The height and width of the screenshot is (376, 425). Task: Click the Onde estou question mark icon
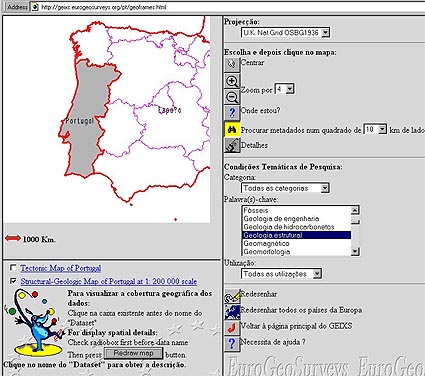pos(232,112)
